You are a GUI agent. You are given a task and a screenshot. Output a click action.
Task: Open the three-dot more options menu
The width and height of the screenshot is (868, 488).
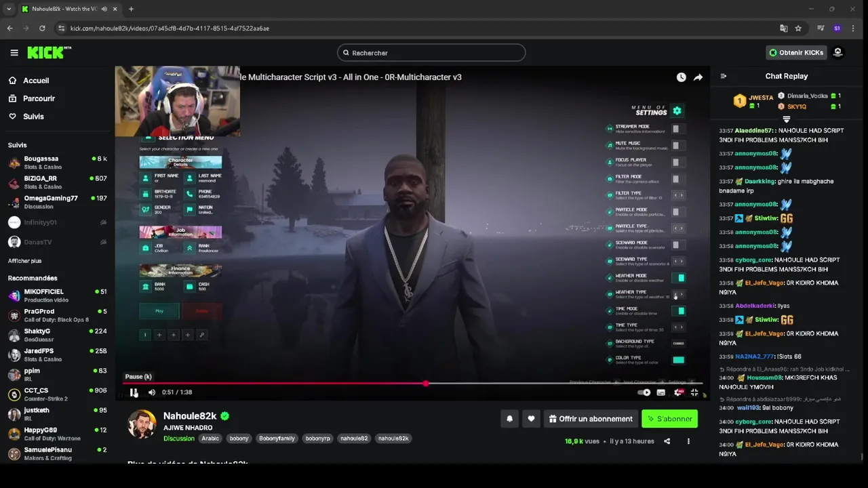pyautogui.click(x=688, y=441)
